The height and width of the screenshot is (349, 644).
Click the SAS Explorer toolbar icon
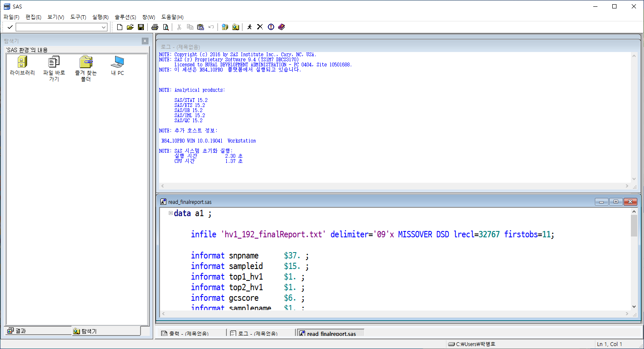[236, 27]
